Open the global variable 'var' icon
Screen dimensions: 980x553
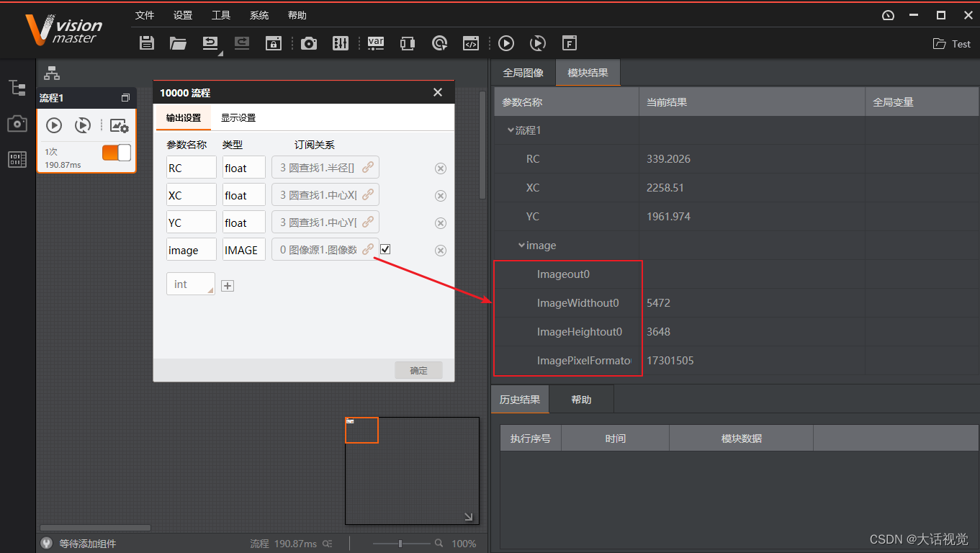(375, 43)
